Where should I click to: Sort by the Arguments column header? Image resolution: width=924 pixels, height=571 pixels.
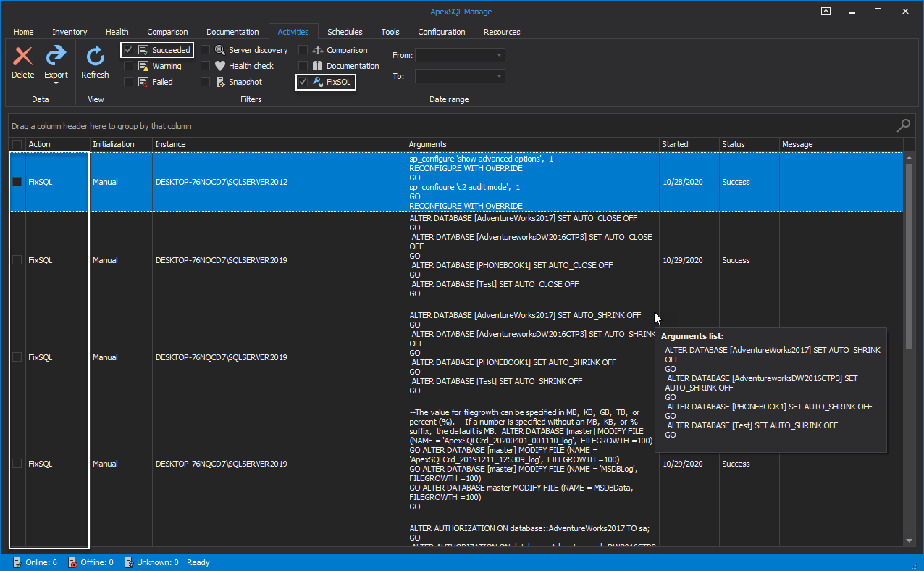[x=532, y=144]
